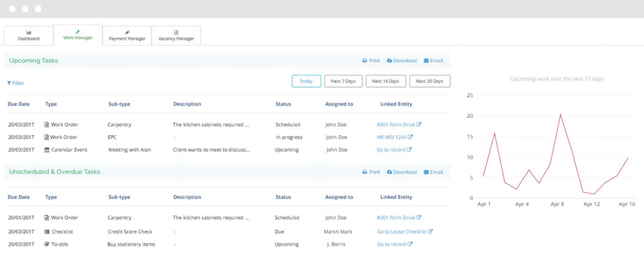
Task: Select the Next 30 Days button
Action: pyautogui.click(x=429, y=81)
